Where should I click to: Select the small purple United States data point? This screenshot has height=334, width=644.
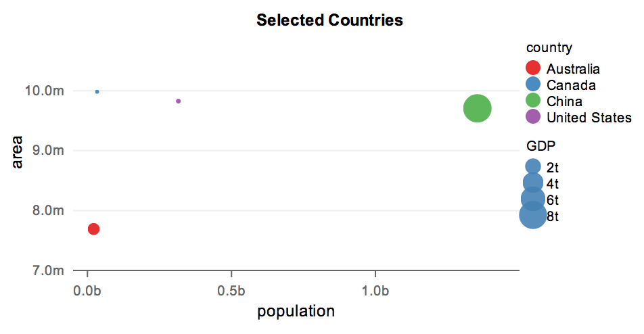(178, 101)
